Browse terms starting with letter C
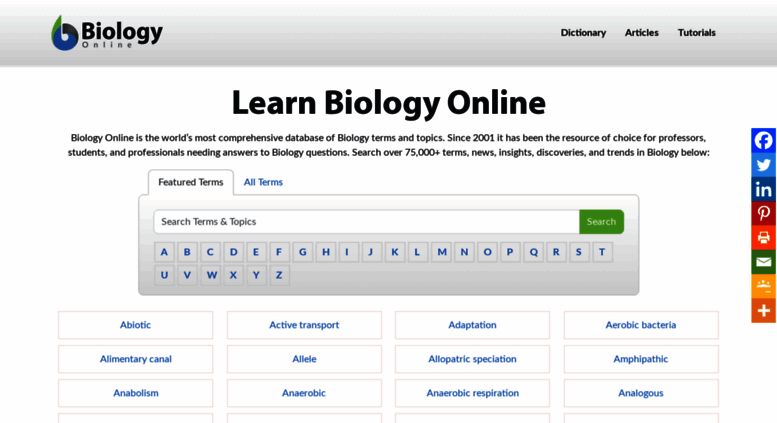The height and width of the screenshot is (423, 777). pyautogui.click(x=210, y=252)
